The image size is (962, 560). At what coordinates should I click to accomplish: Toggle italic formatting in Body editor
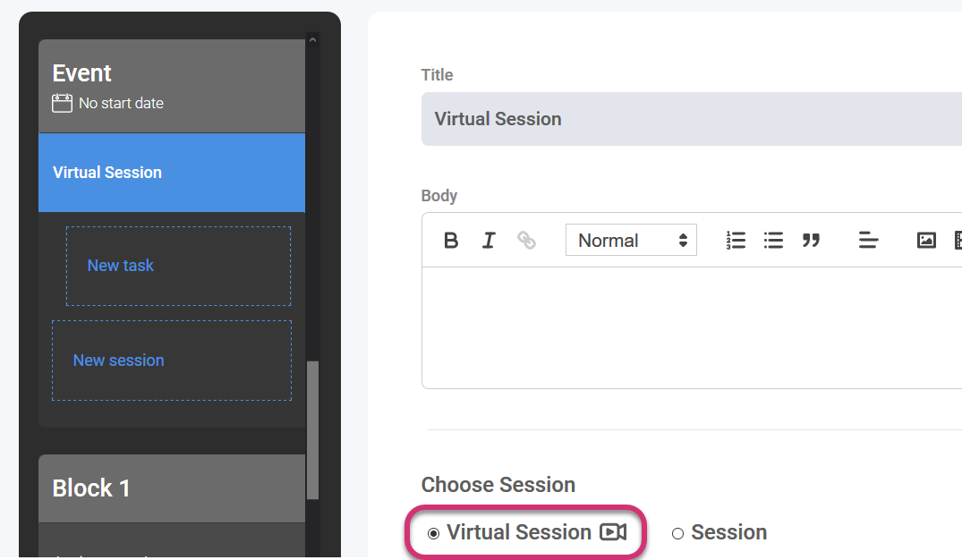coord(489,241)
